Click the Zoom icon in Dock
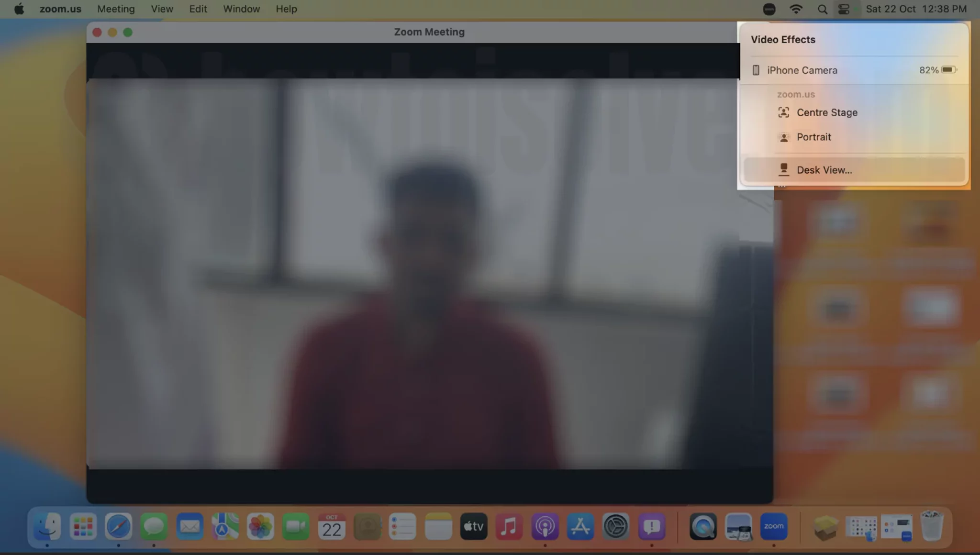 (774, 527)
